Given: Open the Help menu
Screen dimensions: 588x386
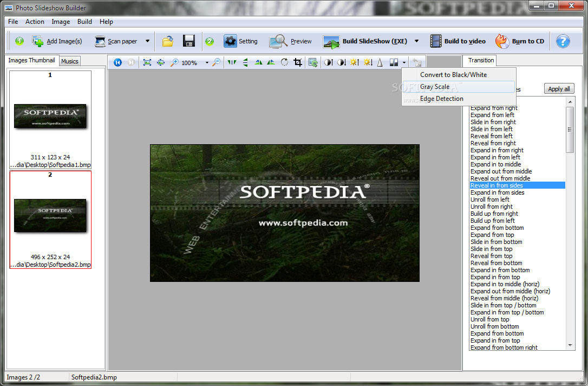Looking at the screenshot, I should coord(106,22).
